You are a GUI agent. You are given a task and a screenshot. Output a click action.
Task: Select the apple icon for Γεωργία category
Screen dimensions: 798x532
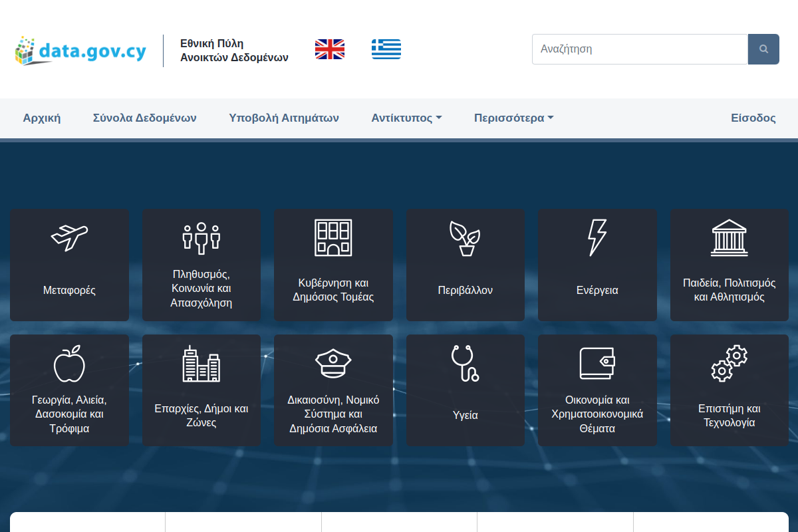coord(69,363)
